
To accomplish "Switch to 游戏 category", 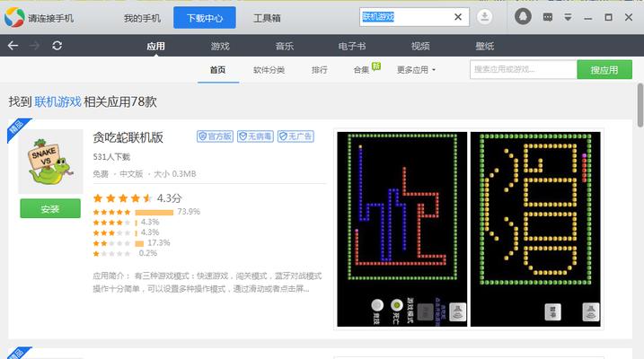I will click(x=220, y=46).
